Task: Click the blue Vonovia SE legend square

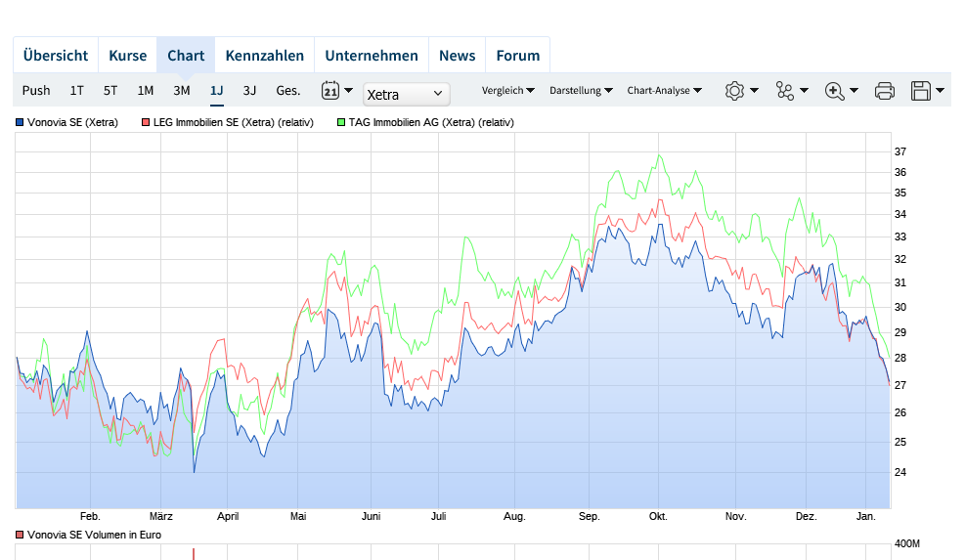Action: pyautogui.click(x=20, y=123)
